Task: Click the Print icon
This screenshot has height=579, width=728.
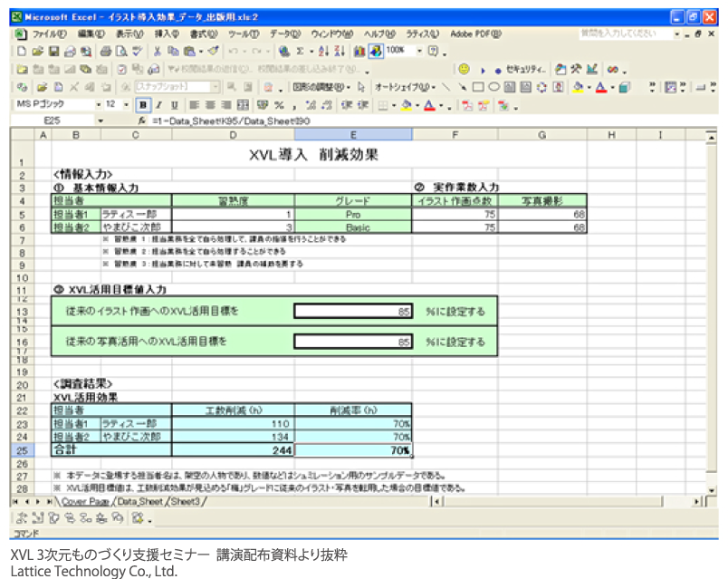Action: click(106, 51)
